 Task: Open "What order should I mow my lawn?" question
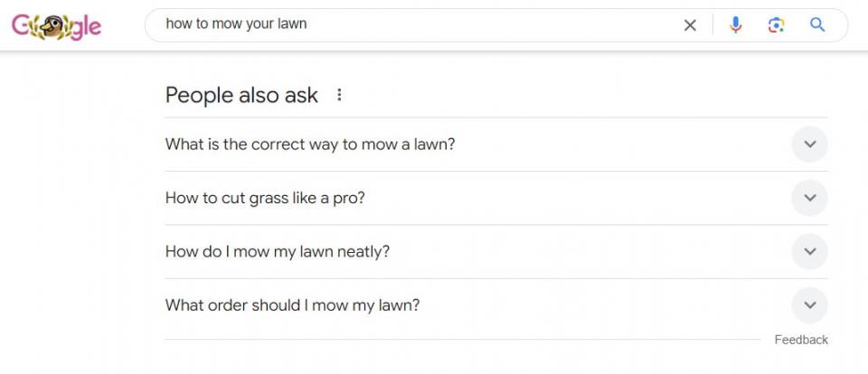pyautogui.click(x=292, y=305)
